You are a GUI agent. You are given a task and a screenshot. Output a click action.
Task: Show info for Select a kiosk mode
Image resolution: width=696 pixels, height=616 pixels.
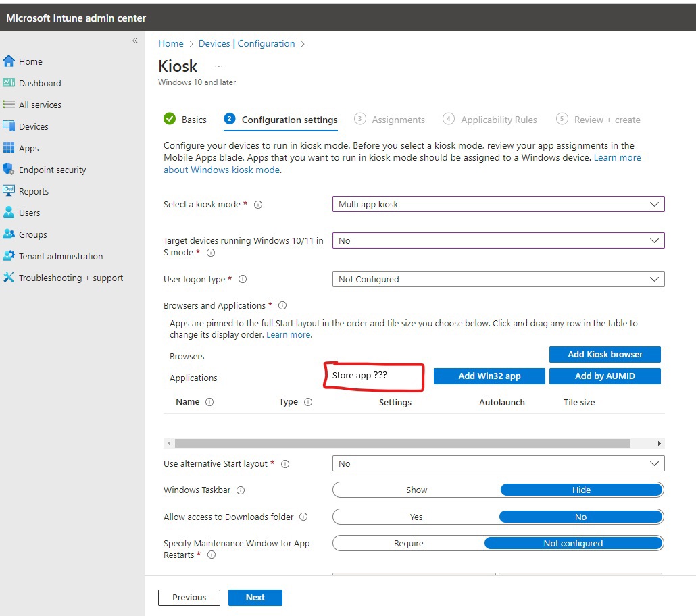tap(258, 205)
